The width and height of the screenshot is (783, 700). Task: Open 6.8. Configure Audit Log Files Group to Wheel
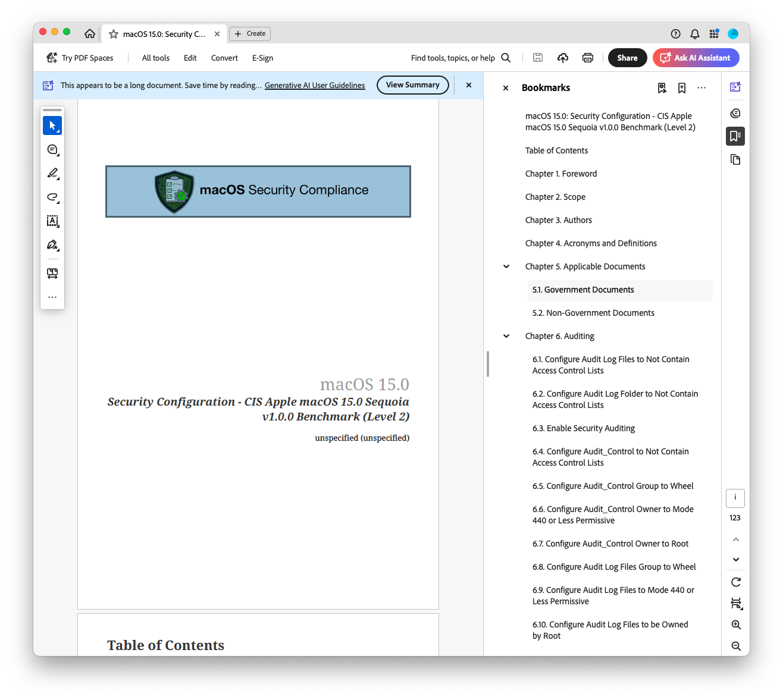[614, 567]
